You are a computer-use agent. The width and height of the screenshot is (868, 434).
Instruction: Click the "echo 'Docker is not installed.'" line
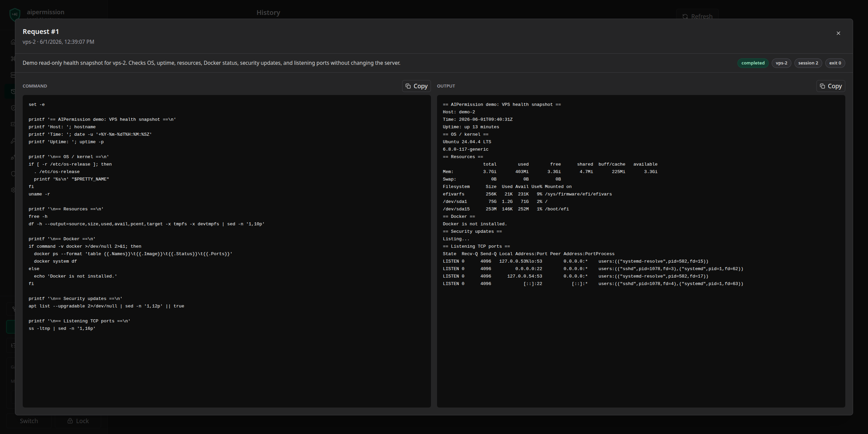pos(75,276)
